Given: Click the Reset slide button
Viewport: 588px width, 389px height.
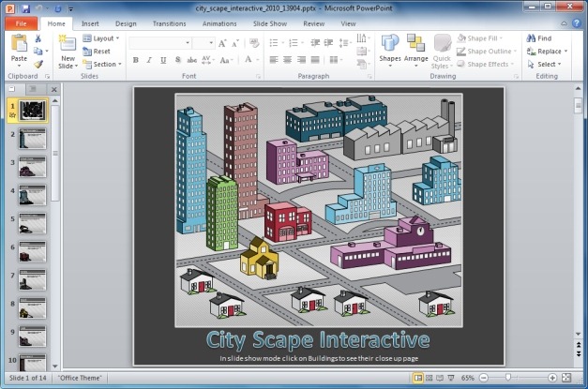Looking at the screenshot, I should click(97, 52).
